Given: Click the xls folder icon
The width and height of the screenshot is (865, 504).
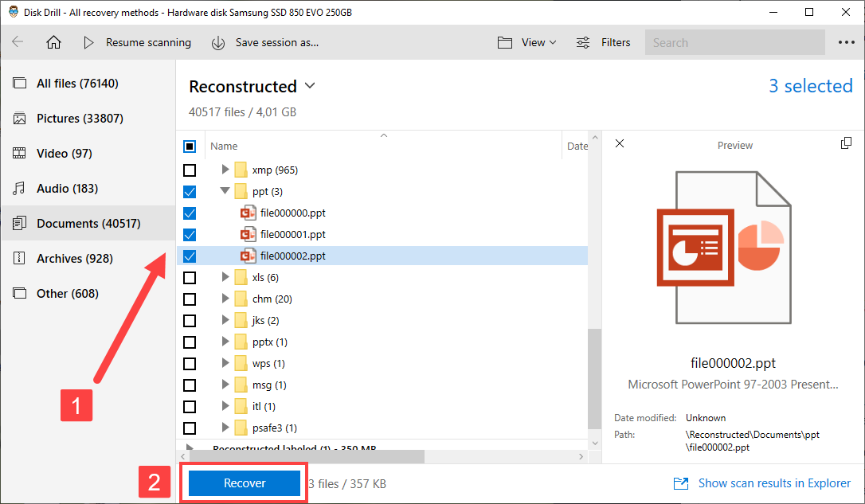Looking at the screenshot, I should pyautogui.click(x=241, y=277).
